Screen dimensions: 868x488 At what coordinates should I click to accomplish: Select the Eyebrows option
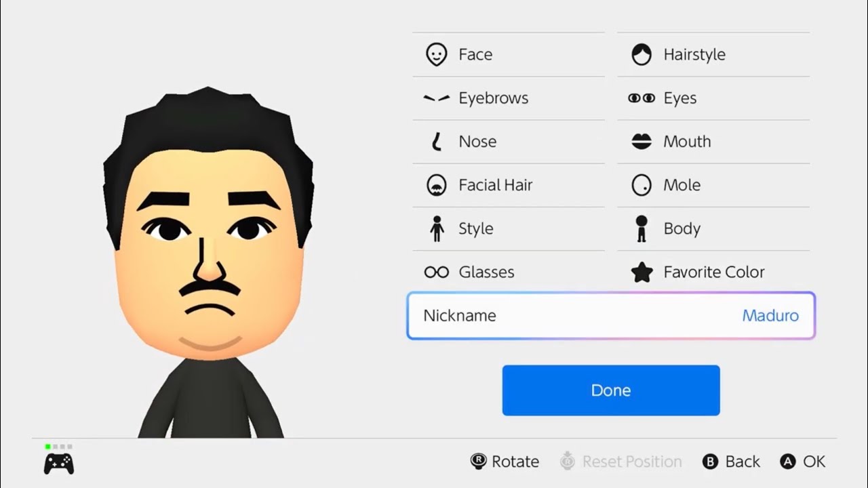[x=509, y=98]
